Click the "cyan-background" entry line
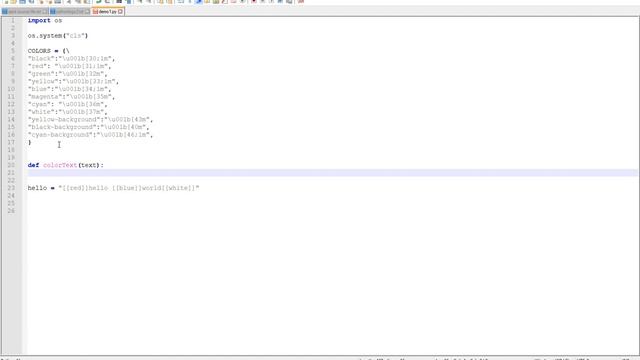 point(91,135)
